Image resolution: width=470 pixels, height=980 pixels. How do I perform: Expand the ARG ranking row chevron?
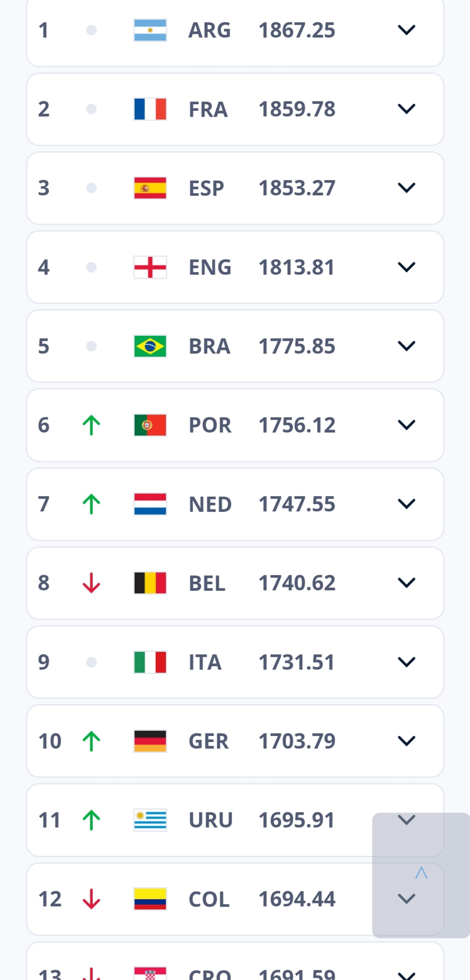[406, 30]
